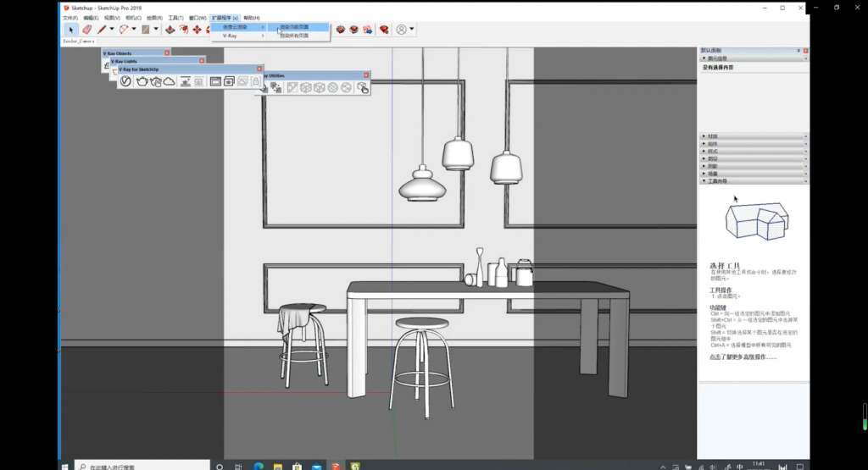Show the V-Ray Frame Buffer icon
This screenshot has width=868, height=470.
point(215,82)
